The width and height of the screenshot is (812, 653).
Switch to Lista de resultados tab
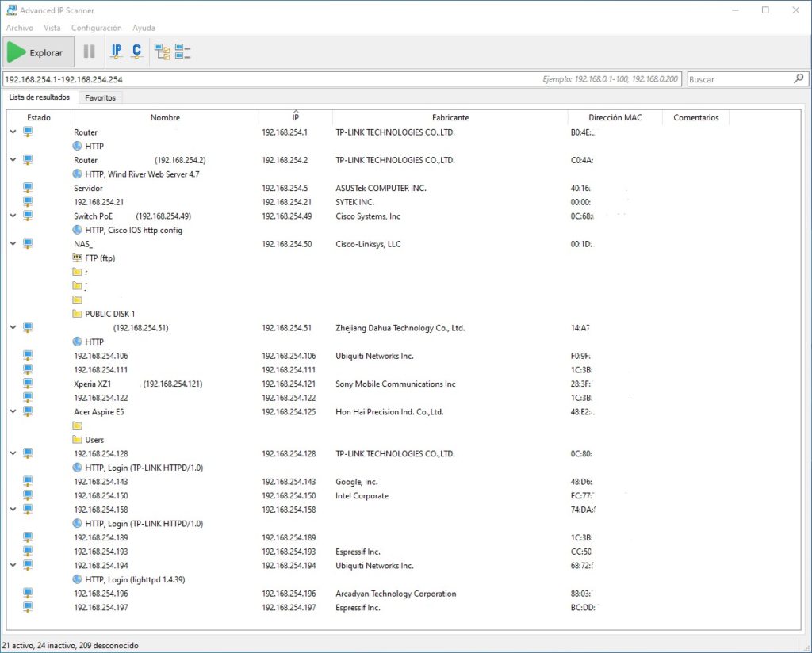tap(40, 97)
